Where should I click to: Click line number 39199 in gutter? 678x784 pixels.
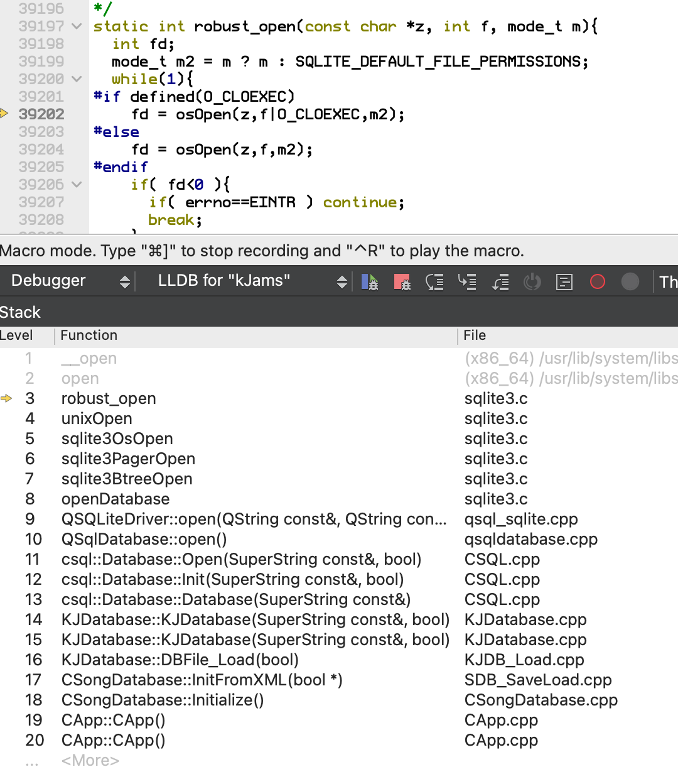(x=41, y=62)
